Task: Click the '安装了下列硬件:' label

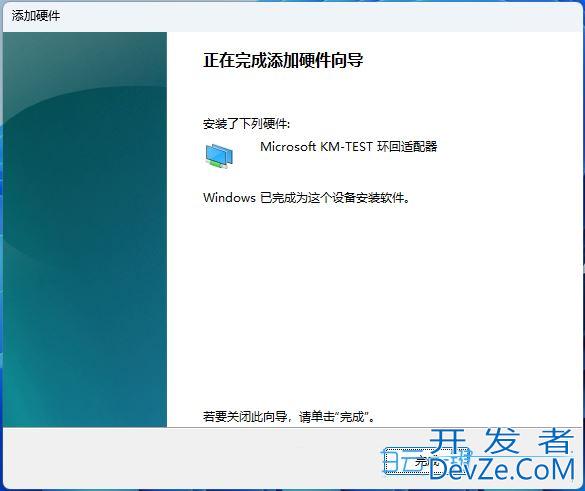Action: [246, 123]
